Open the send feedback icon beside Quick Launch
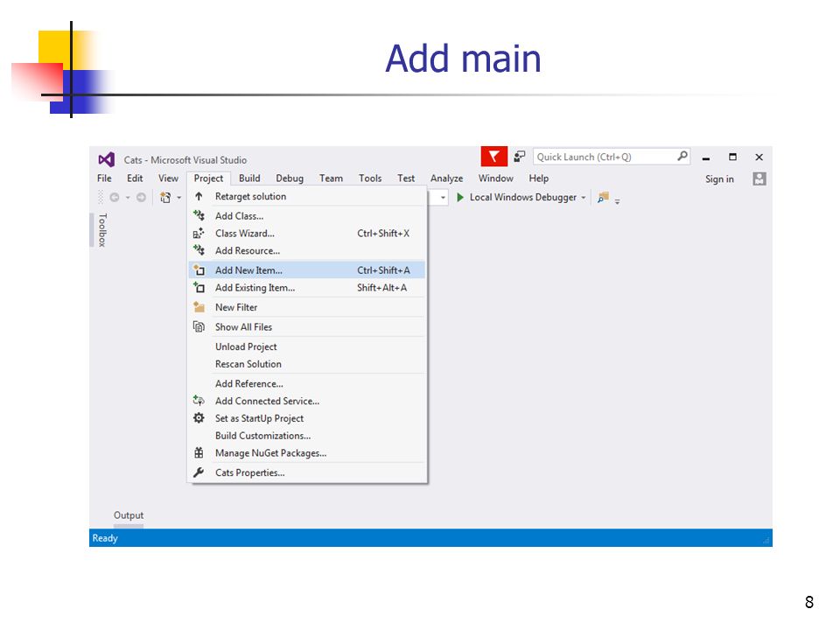The width and height of the screenshot is (840, 630). (x=520, y=157)
